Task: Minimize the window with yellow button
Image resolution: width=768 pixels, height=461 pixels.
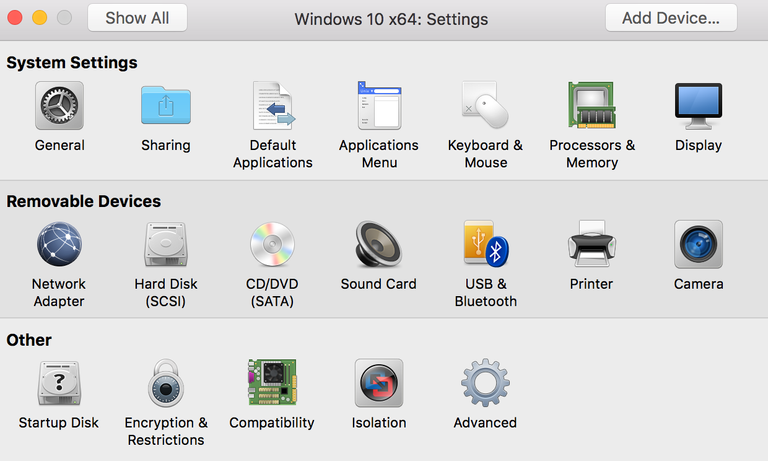Action: (x=40, y=18)
